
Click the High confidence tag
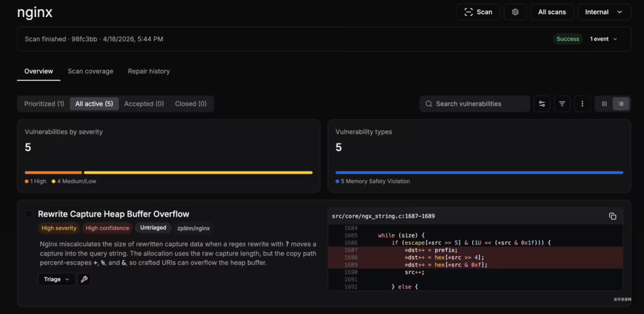coord(107,228)
